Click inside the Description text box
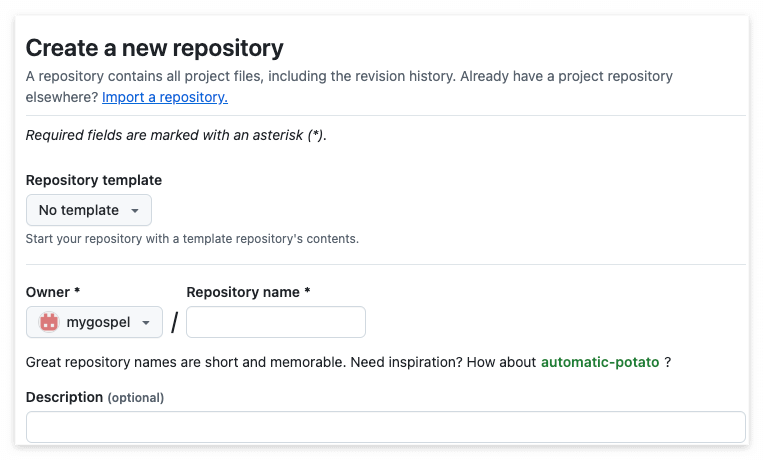The image size is (764, 460). click(386, 427)
